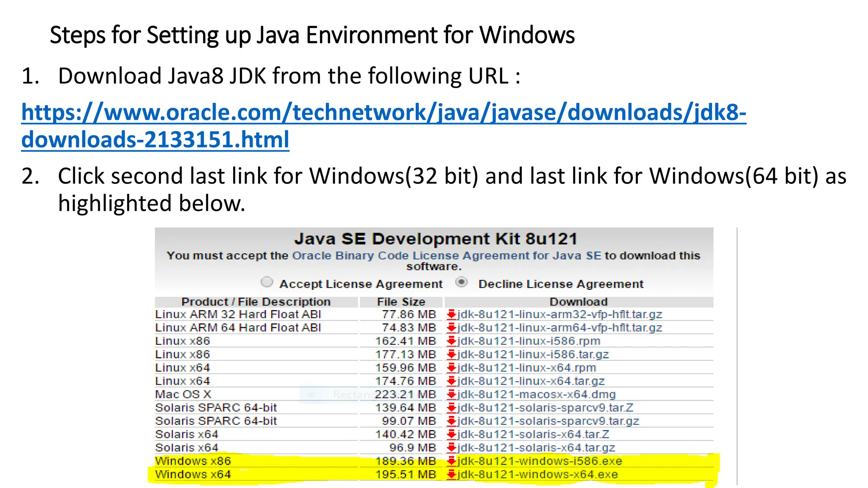
Task: Download jdk-8u121-solaris-sparcv9.tar.gz link
Action: pos(548,421)
